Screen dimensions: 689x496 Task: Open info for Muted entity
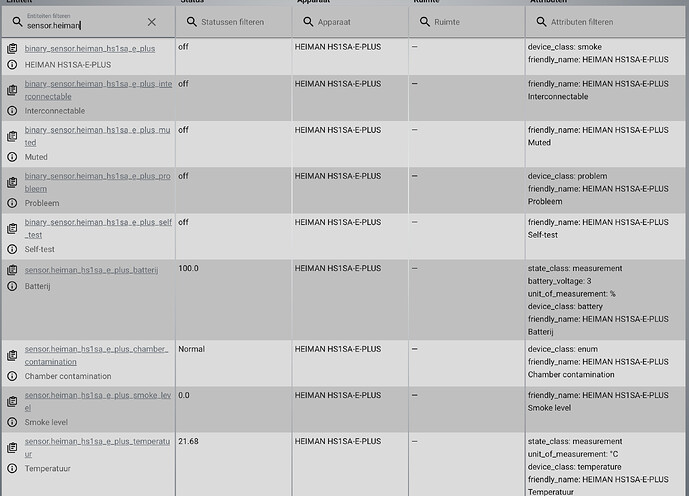pos(12,157)
